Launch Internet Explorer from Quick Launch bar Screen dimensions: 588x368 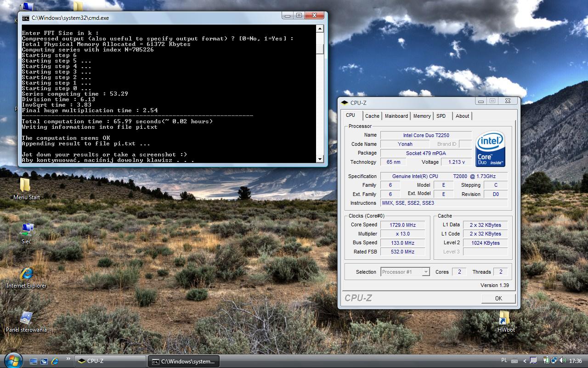[x=55, y=361]
